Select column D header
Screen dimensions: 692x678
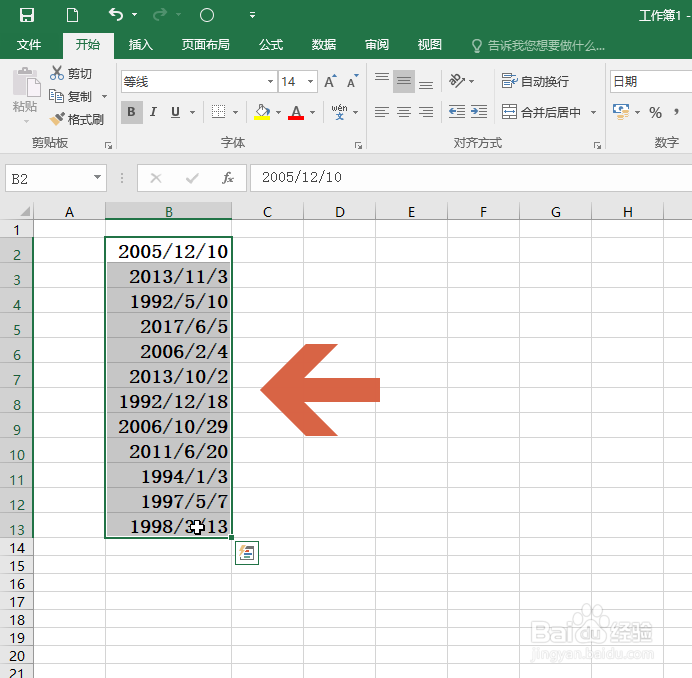(x=339, y=212)
